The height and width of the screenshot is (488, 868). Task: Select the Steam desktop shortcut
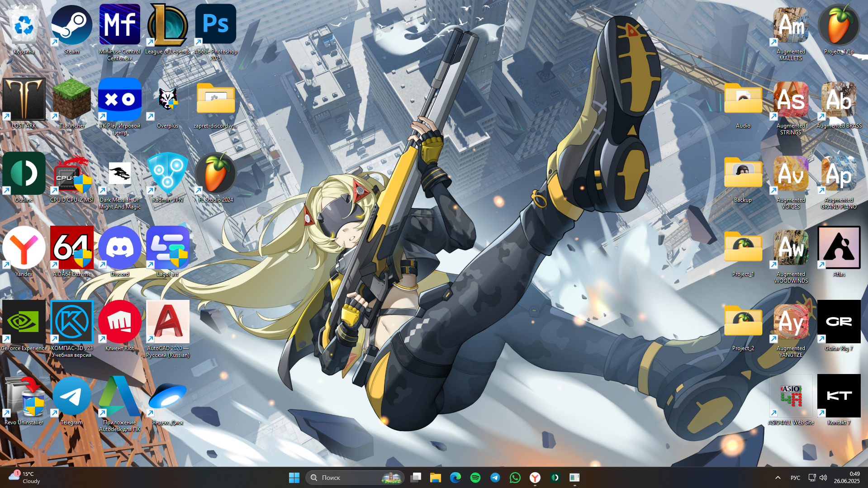[x=71, y=29]
